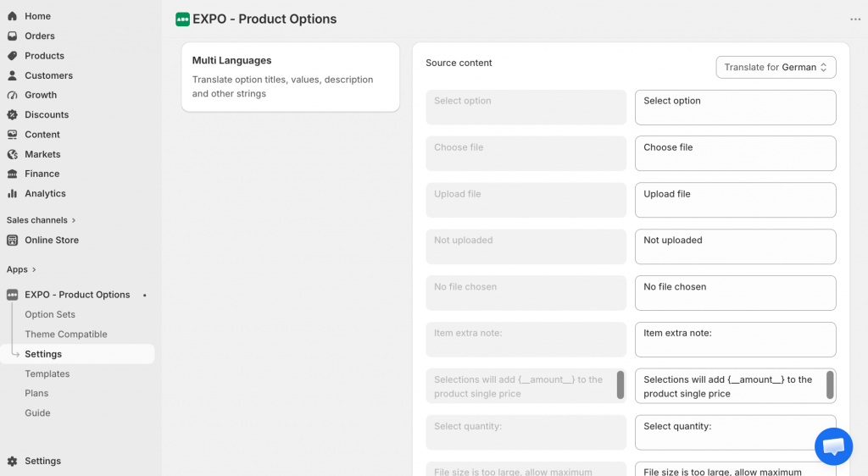
Task: Click the source Choose file text
Action: point(459,147)
